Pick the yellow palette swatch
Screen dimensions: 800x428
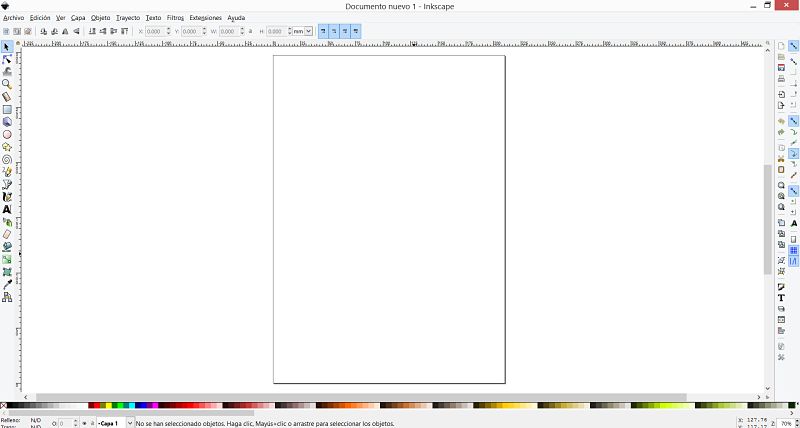click(109, 406)
